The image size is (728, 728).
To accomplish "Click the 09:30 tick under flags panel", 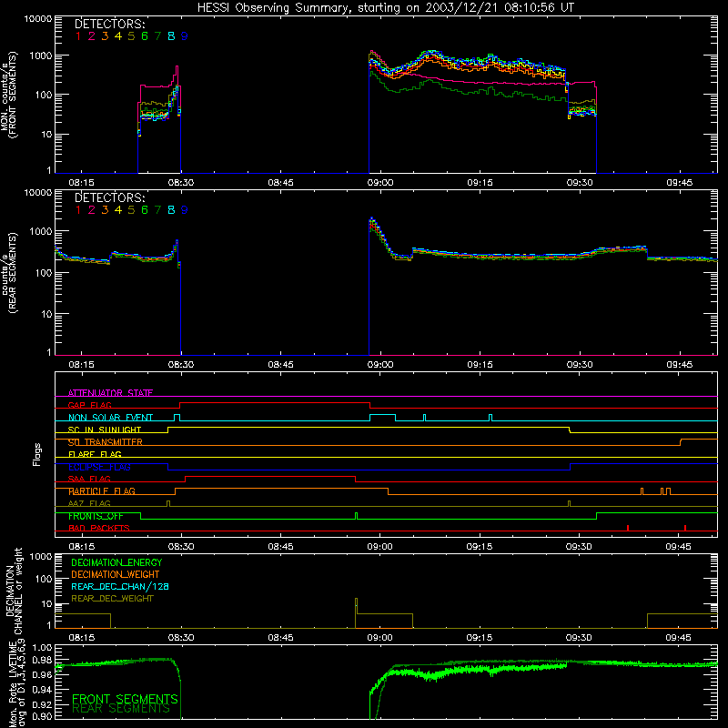I will pos(579,547).
